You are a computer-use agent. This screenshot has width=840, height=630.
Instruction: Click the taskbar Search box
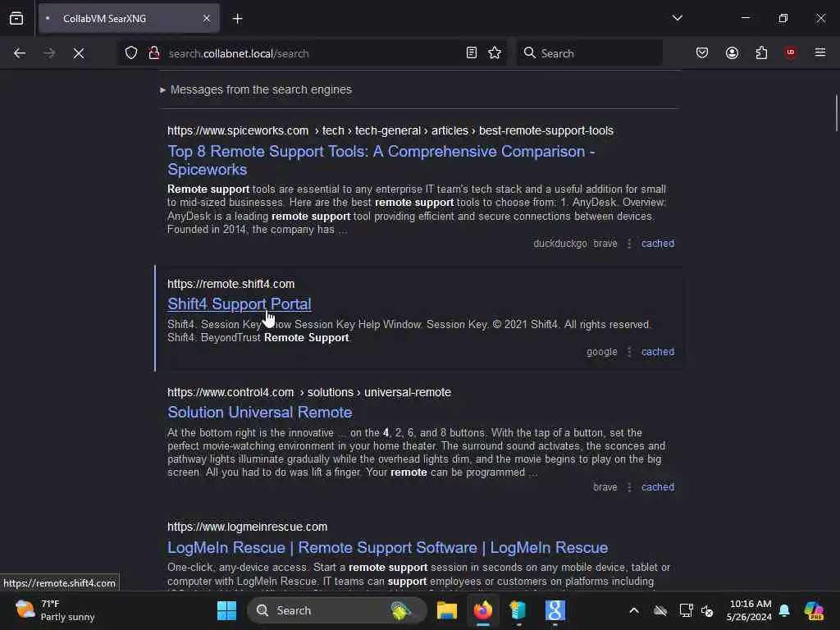(x=337, y=610)
